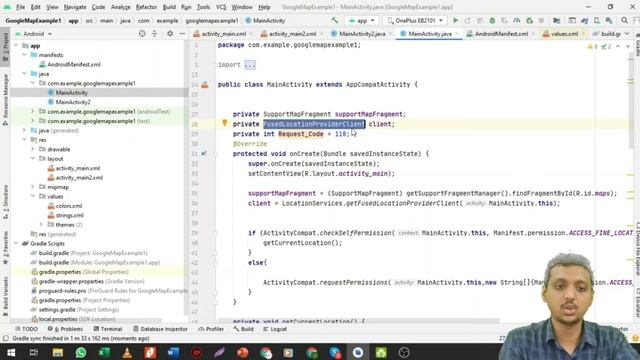Screen dimensions: 640x360
Task: Open the SDK Manager icon
Action: pos(609,20)
